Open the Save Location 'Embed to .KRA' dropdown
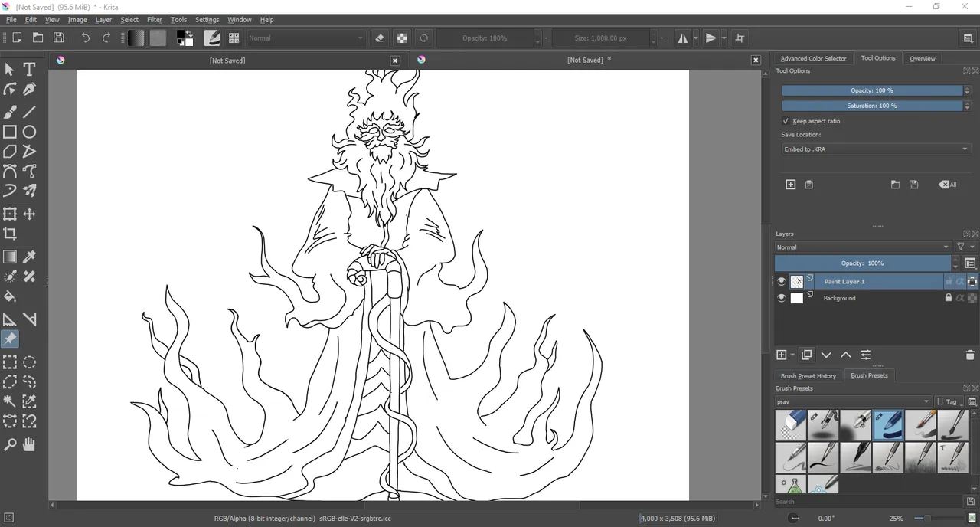The width and height of the screenshot is (980, 527). pos(874,149)
